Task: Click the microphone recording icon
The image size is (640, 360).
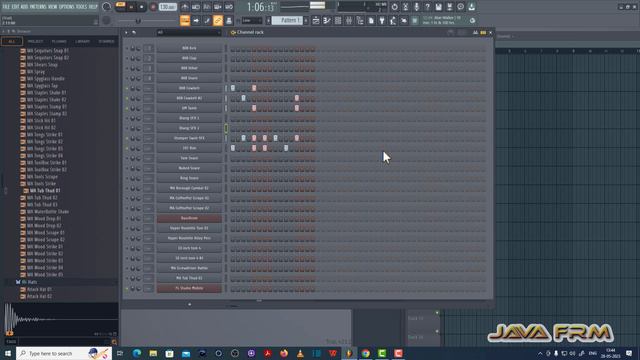Action: (x=416, y=7)
